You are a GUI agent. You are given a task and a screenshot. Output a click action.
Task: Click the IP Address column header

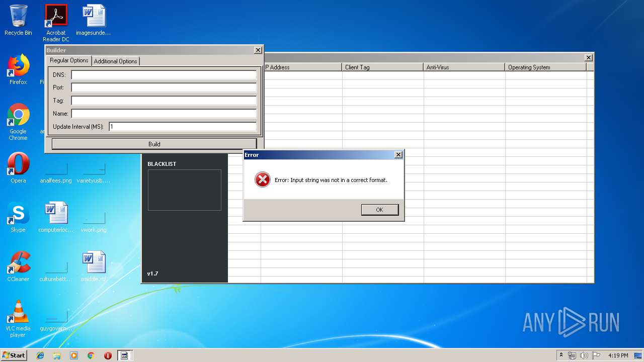tap(302, 67)
